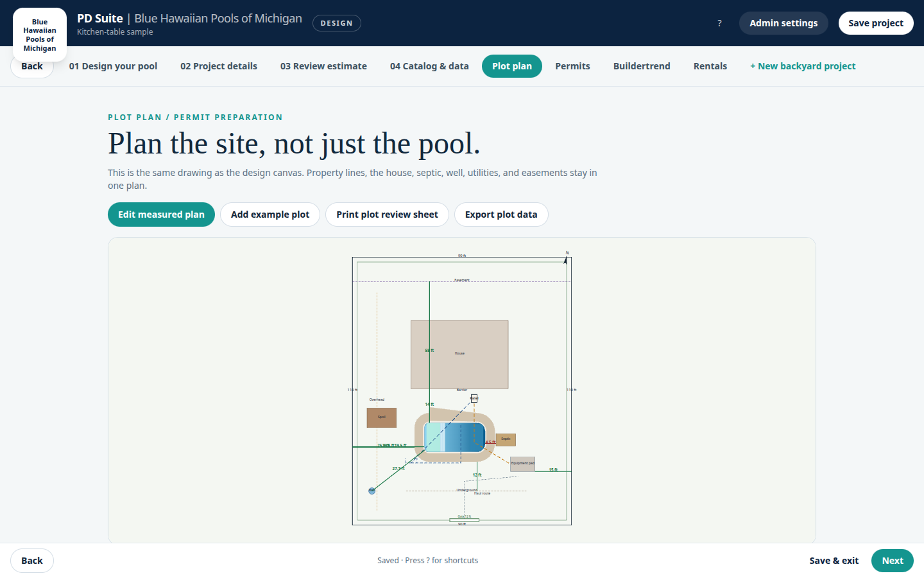
Task: Select the Plot plan tab
Action: [512, 66]
